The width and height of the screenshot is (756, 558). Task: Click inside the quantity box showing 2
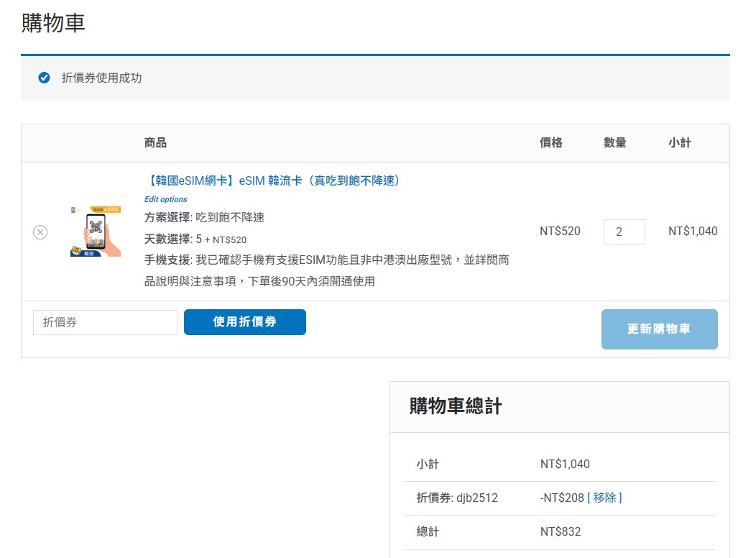624,232
